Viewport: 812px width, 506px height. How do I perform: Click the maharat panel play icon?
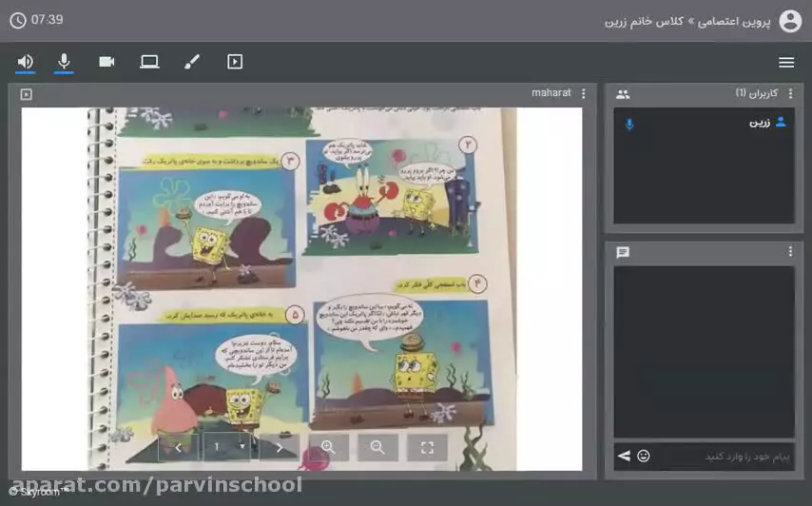pyautogui.click(x=27, y=94)
